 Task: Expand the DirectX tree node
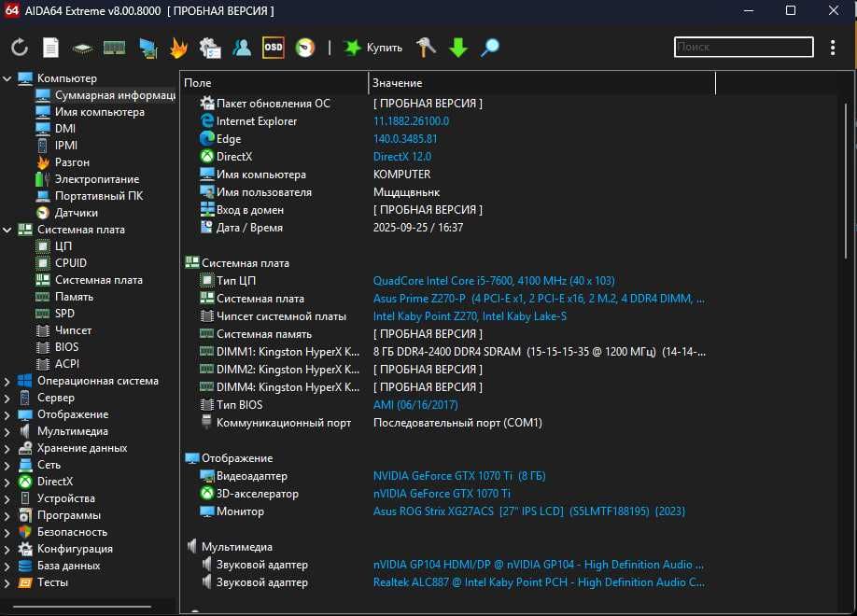7,483
